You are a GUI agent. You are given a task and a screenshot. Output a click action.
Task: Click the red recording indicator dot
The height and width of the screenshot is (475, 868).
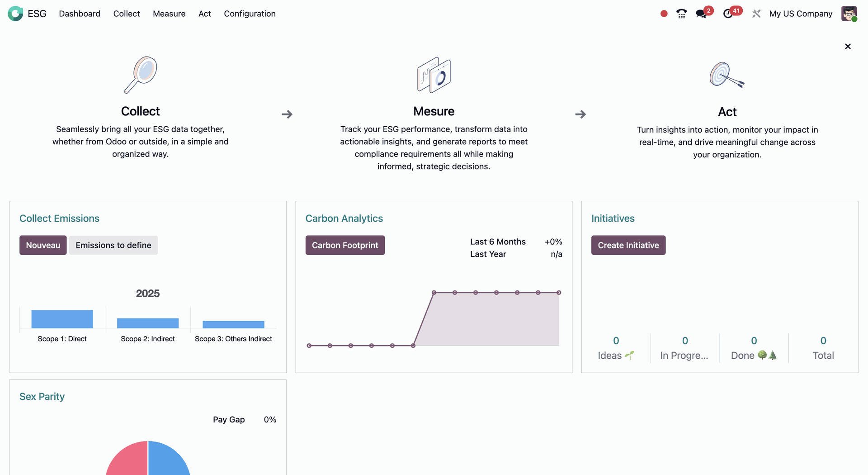[664, 14]
